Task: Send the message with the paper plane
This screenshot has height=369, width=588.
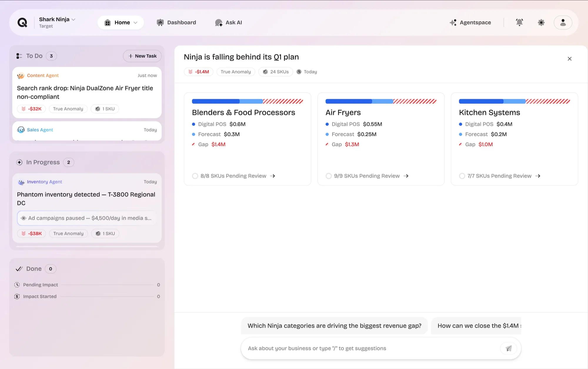Action: coord(509,348)
